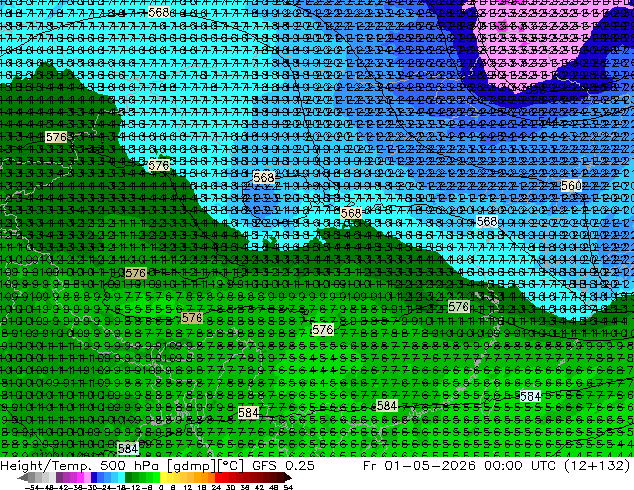The width and height of the screenshot is (634, 490).
Task: Click the left gray arrow of the color scale
Action: (x=23, y=477)
